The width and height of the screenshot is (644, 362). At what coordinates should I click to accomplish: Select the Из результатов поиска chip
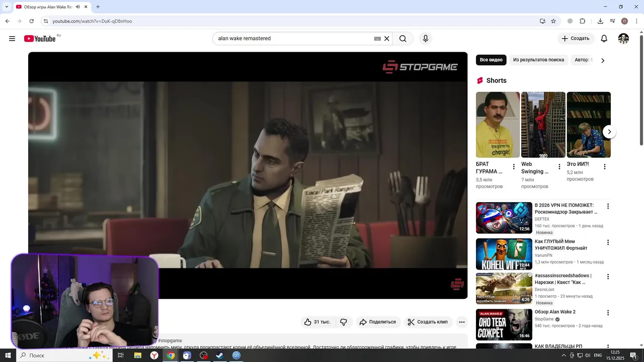[x=538, y=60]
